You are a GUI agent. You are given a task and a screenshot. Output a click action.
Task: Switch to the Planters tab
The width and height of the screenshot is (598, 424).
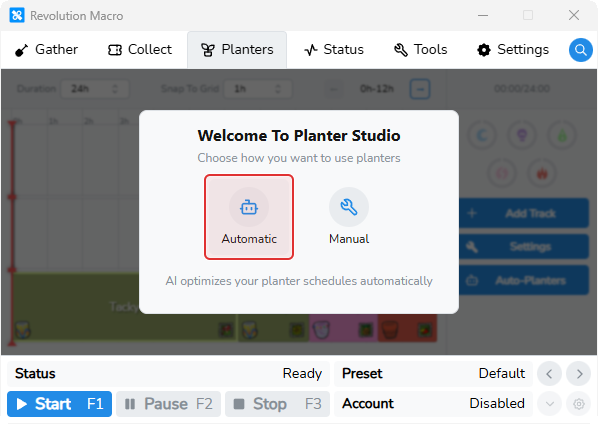pyautogui.click(x=237, y=50)
